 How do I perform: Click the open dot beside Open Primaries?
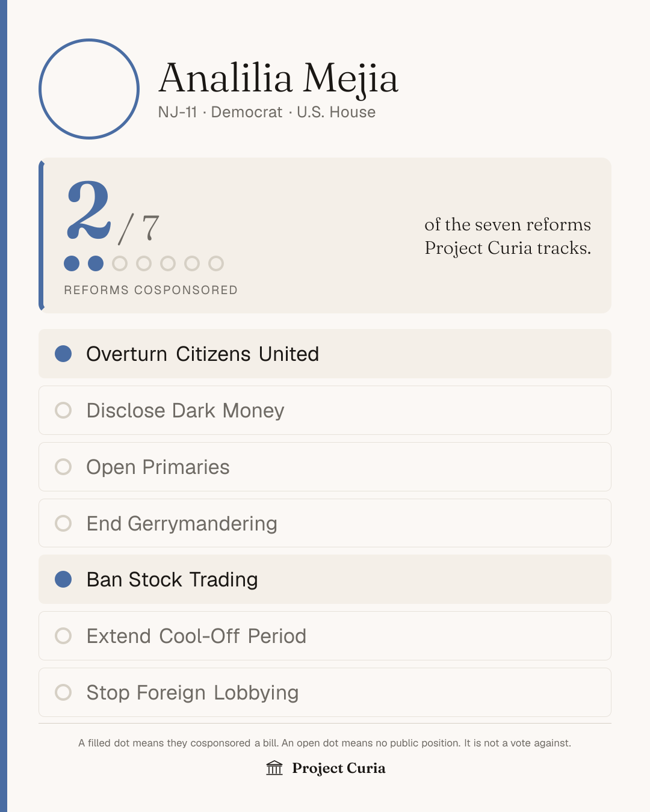[63, 467]
